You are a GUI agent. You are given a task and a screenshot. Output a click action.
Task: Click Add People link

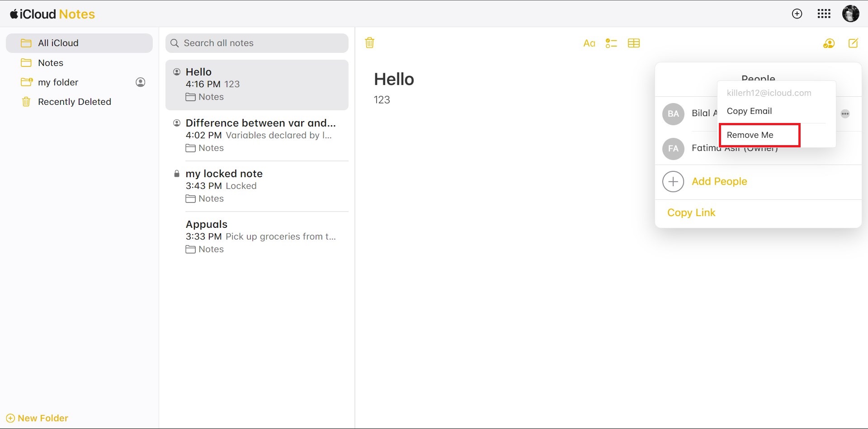719,181
